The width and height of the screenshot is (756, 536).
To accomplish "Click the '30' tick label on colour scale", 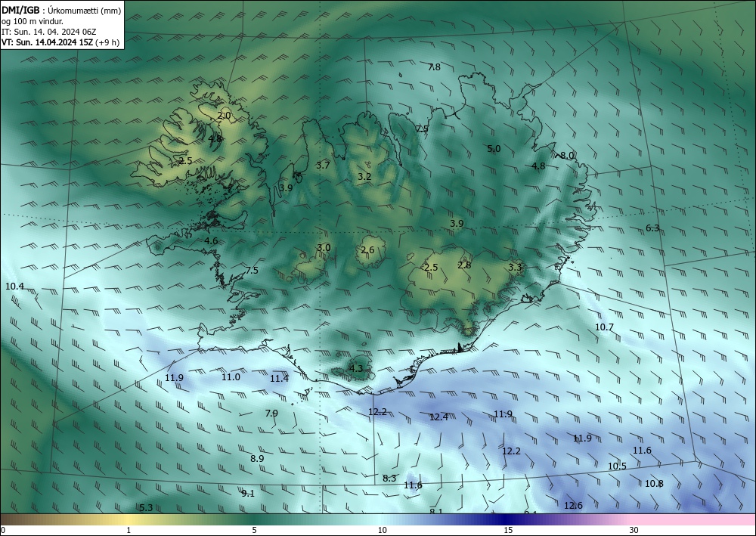I will pos(634,531).
